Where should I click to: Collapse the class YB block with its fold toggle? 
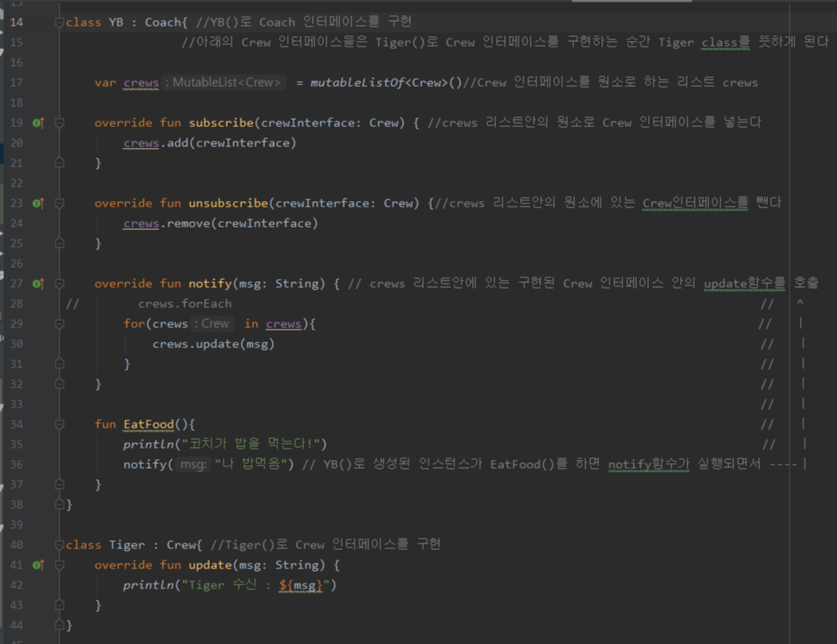[59, 23]
